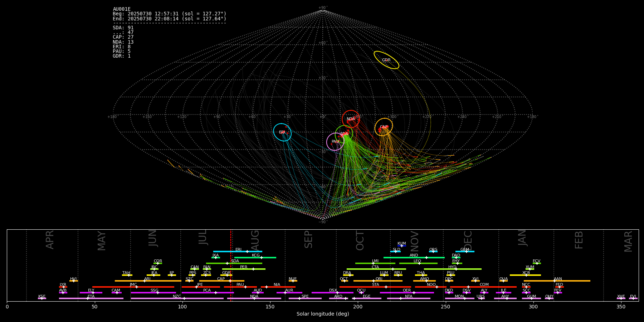Select the 'PAU: 5' count entry
The width and height of the screenshot is (644, 322).
pos(122,52)
